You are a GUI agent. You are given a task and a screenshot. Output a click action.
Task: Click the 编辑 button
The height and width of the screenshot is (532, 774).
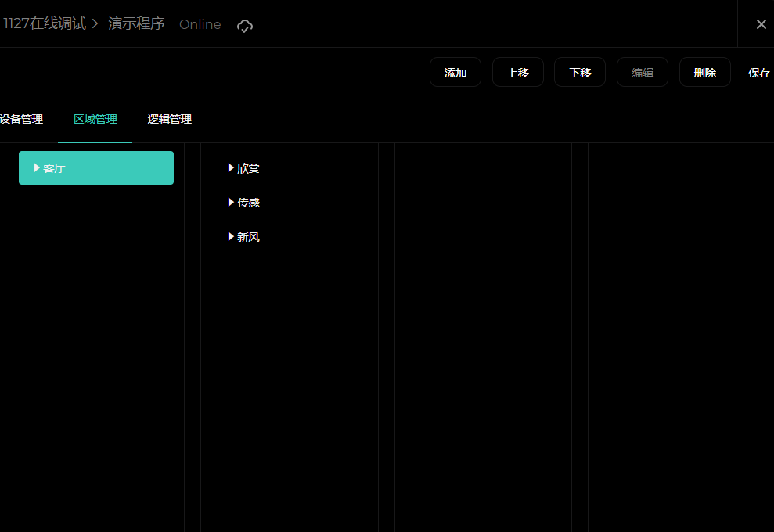(x=643, y=73)
